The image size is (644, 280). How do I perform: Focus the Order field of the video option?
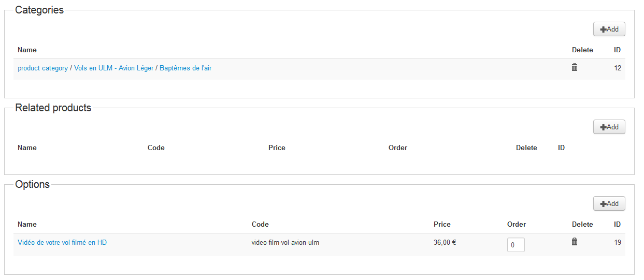click(x=516, y=245)
